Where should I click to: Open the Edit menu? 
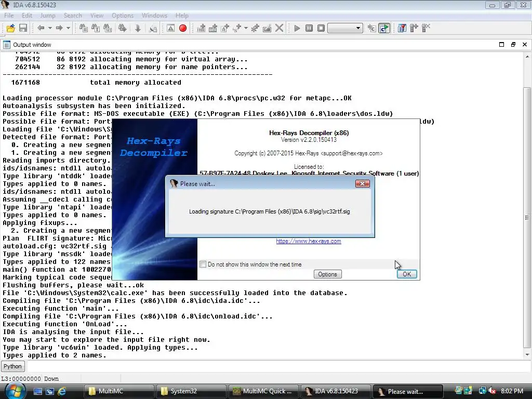27,16
